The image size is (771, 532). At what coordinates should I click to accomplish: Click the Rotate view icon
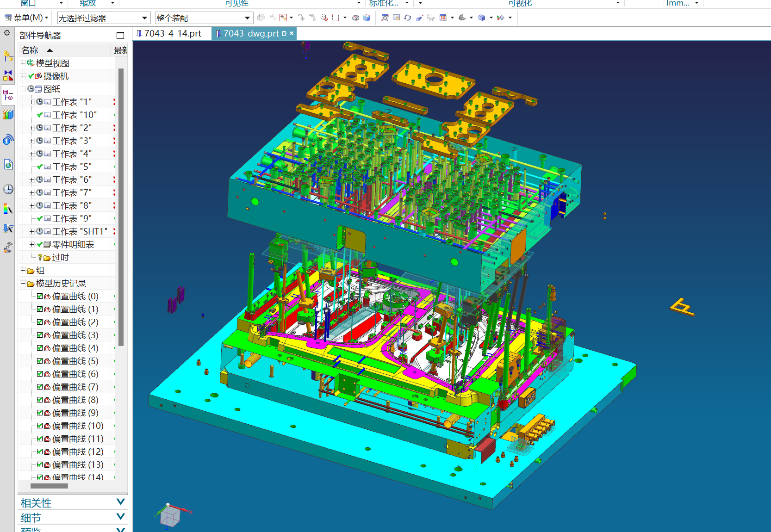point(408,18)
